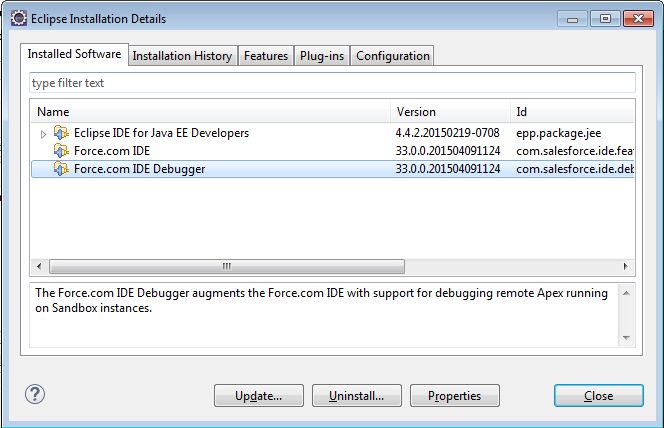Switch to the Features tab
This screenshot has height=428, width=664.
tap(266, 56)
